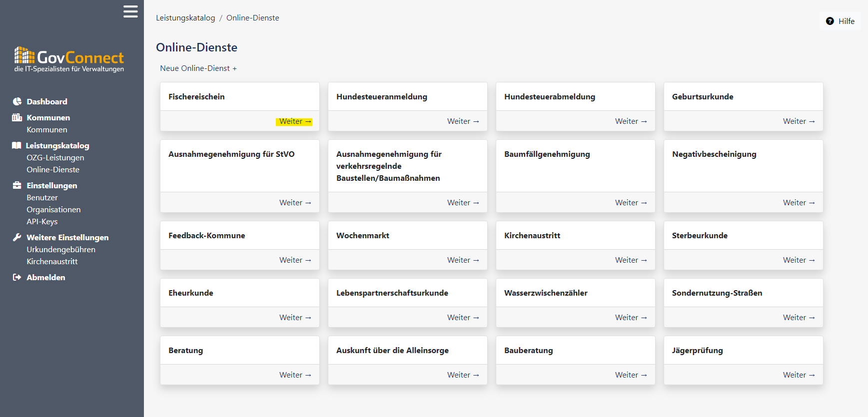868x417 pixels.
Task: Select the Fischereischein card title
Action: (196, 97)
